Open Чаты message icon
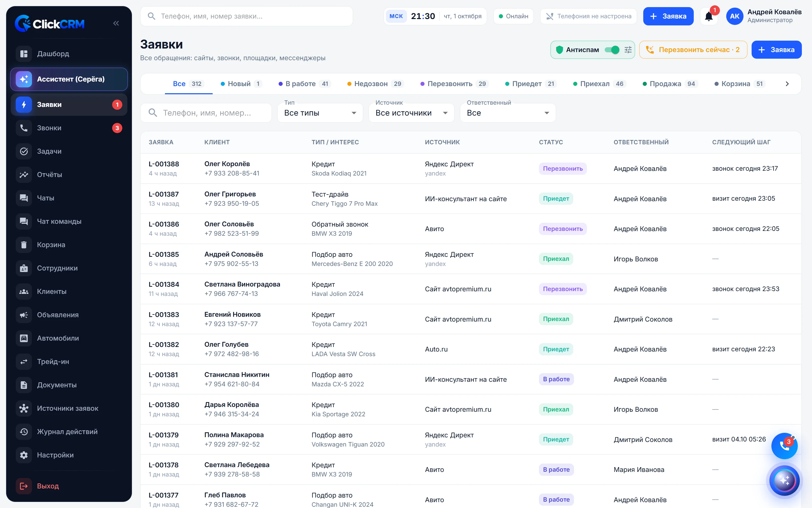Image resolution: width=812 pixels, height=508 pixels. [24, 198]
